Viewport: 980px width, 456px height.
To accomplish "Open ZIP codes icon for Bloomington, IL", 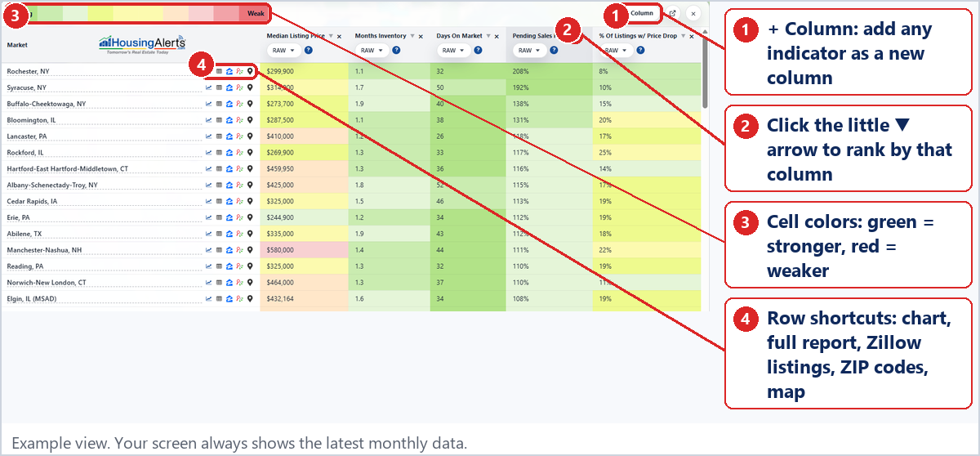I will (x=239, y=120).
